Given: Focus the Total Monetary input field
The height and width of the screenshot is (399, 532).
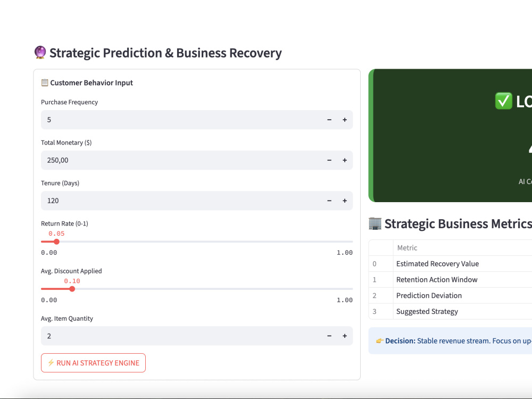Looking at the screenshot, I should [181, 160].
